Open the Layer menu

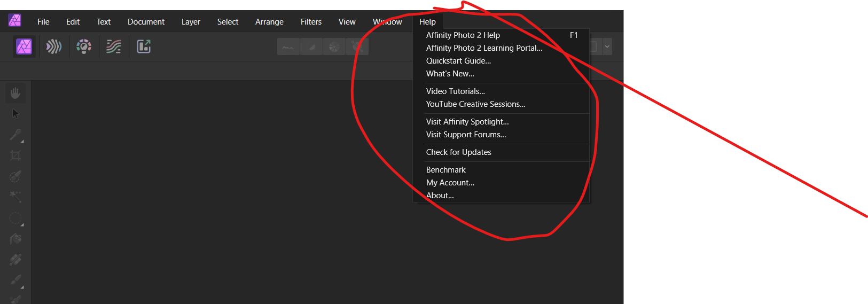[191, 22]
